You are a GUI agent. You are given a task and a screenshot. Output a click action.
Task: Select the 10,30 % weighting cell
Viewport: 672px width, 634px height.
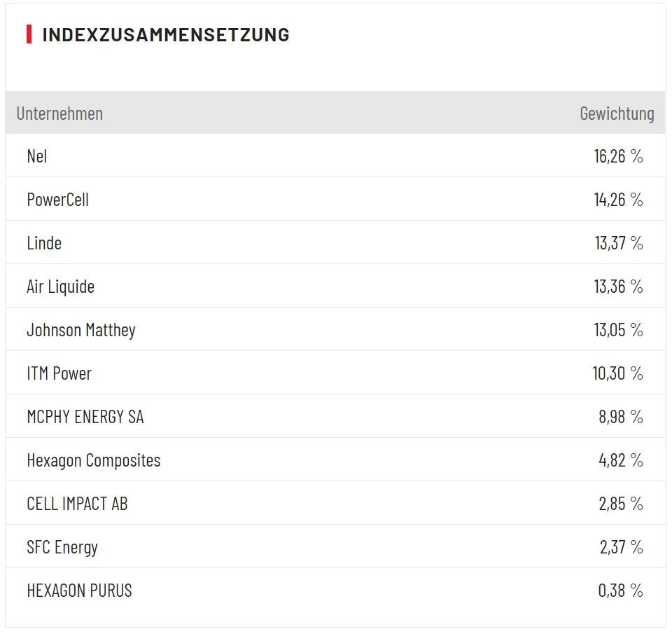point(617,373)
